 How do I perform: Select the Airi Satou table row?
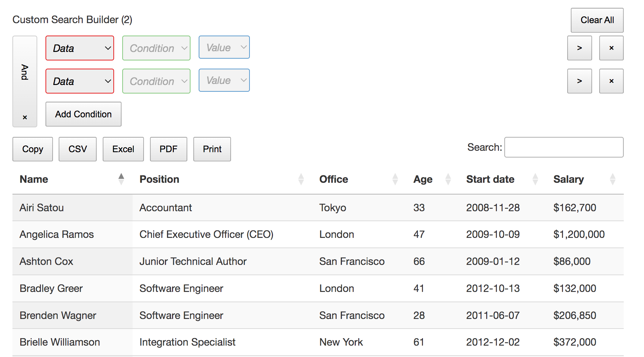coord(213,208)
